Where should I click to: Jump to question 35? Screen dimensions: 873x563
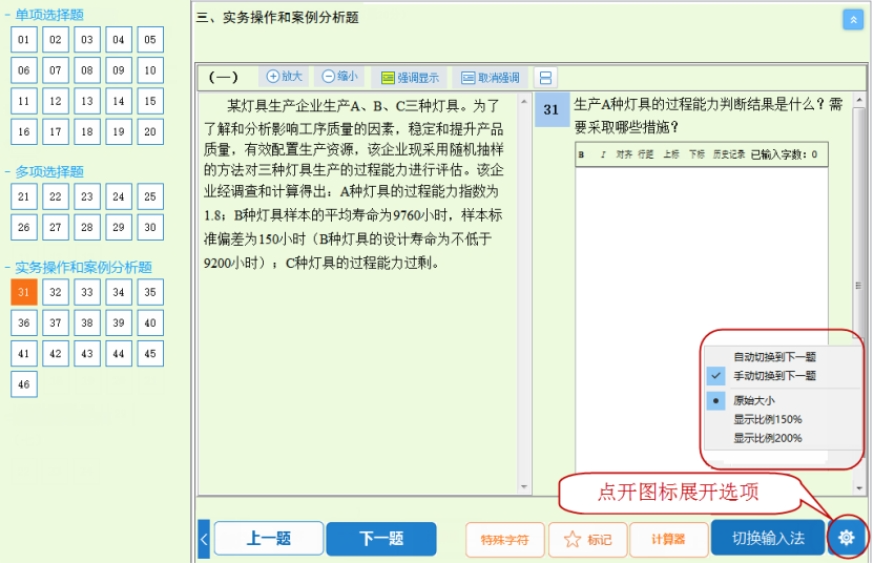(x=150, y=292)
